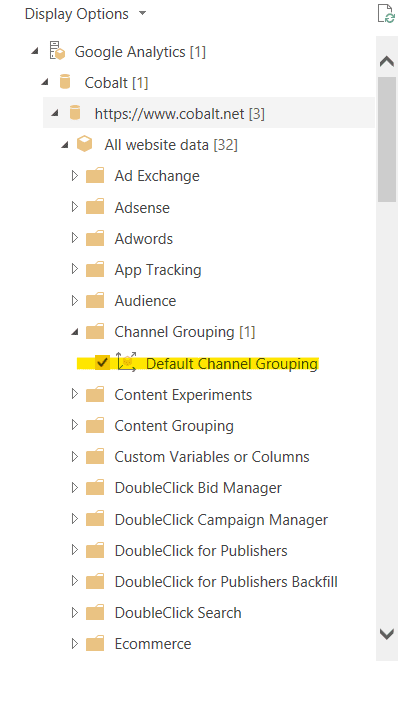Expand the Adsense folder
403x722 pixels.
[x=75, y=207]
